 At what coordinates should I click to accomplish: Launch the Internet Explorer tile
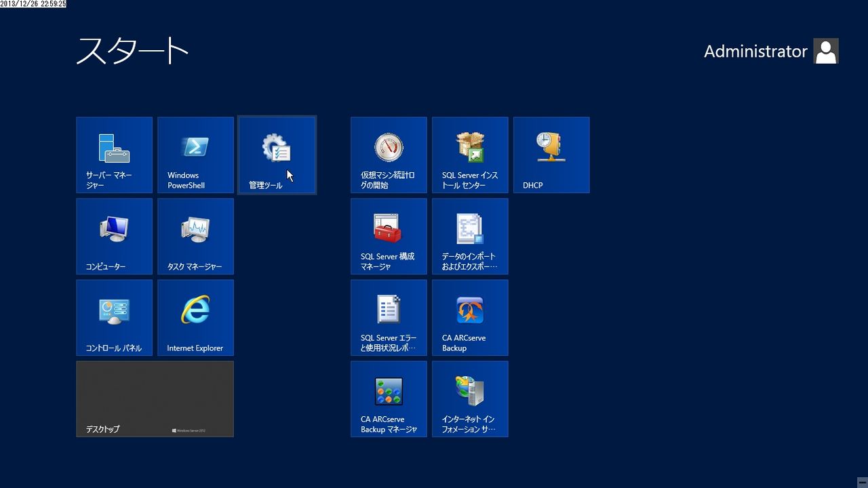click(x=196, y=318)
